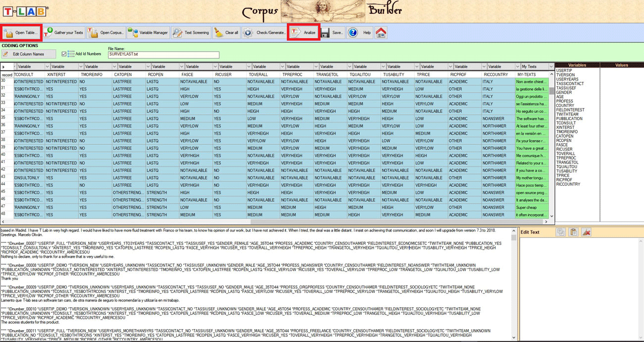The image size is (644, 342).
Task: Select PROFESS in the Variables list
Action: (x=565, y=101)
